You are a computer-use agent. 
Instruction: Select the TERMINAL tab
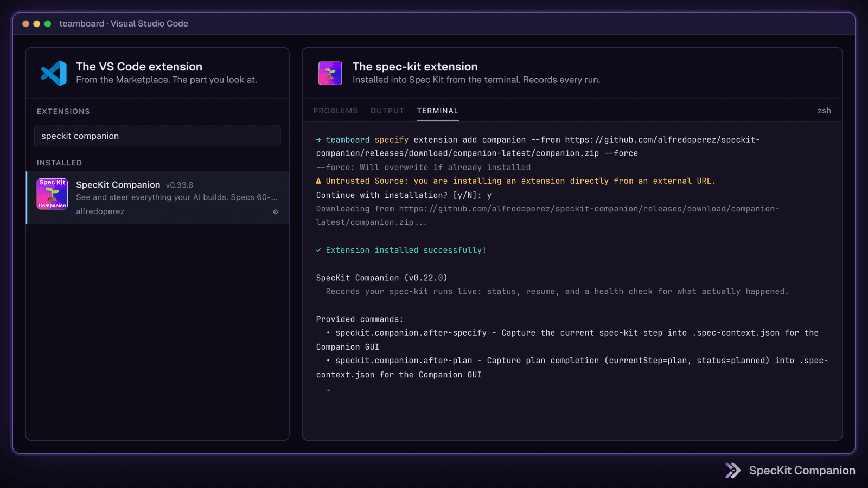pos(437,111)
